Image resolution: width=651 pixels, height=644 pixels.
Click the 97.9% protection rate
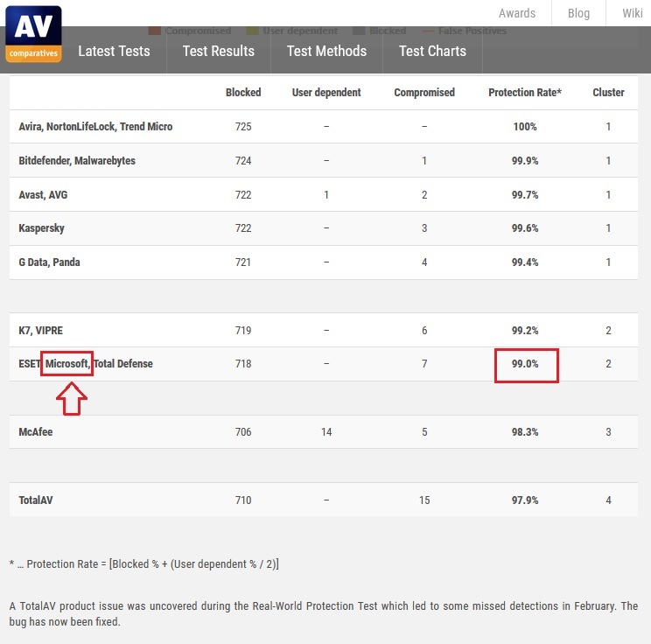point(525,500)
